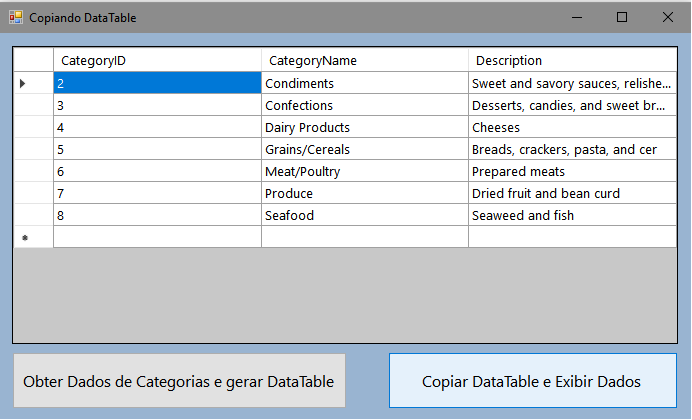Click the application icon in title bar
The width and height of the screenshot is (692, 420).
coord(16,18)
